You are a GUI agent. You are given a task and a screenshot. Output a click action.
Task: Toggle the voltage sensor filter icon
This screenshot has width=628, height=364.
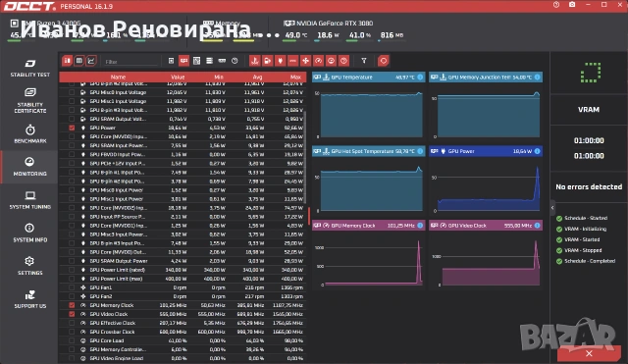(x=268, y=61)
